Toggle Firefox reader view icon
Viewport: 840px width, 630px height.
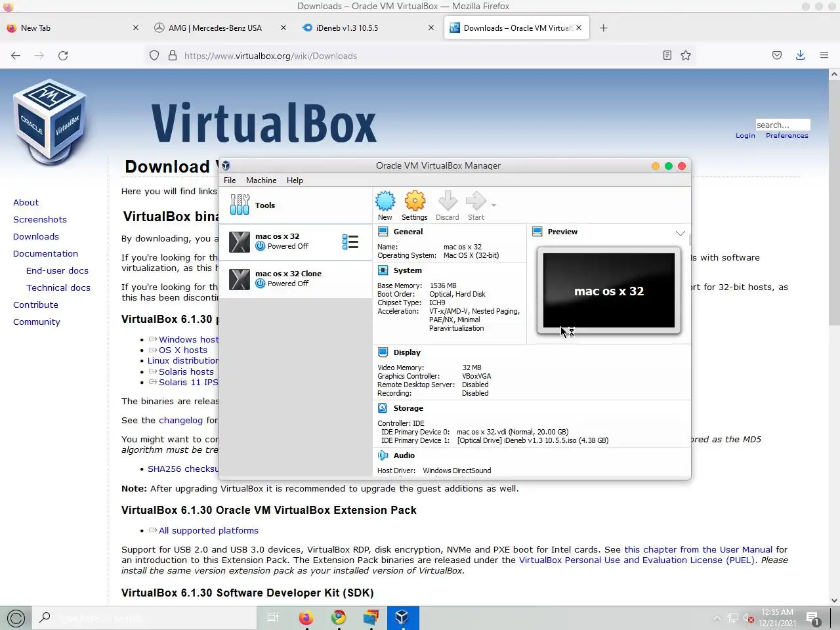(x=667, y=56)
